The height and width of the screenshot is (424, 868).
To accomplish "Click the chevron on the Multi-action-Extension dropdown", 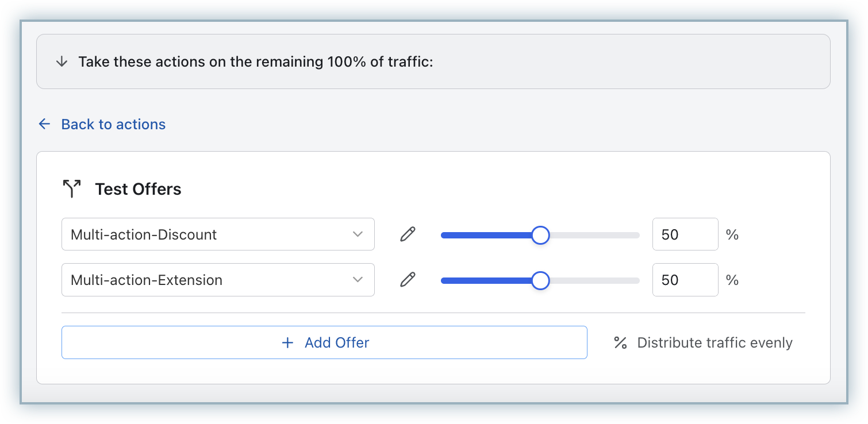I will coord(358,280).
